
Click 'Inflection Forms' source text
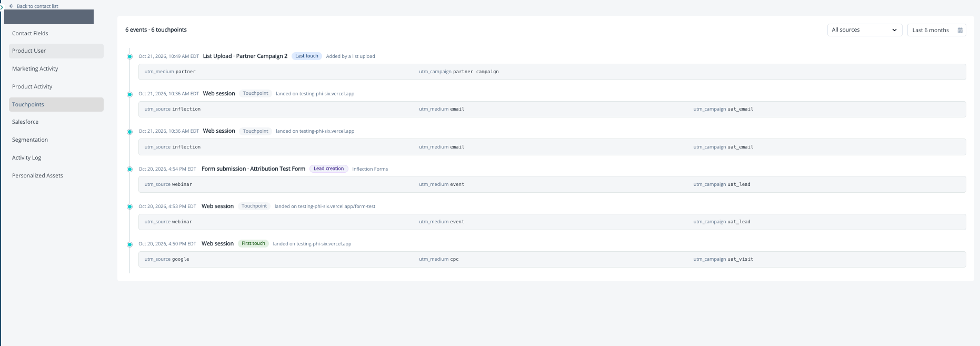point(370,169)
